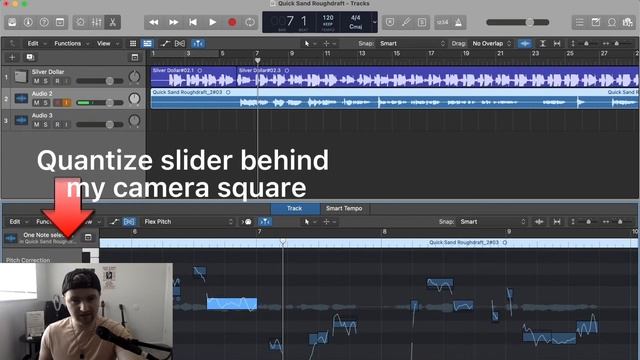Click the Forward transport button
The width and height of the screenshot is (640, 360).
tap(173, 22)
